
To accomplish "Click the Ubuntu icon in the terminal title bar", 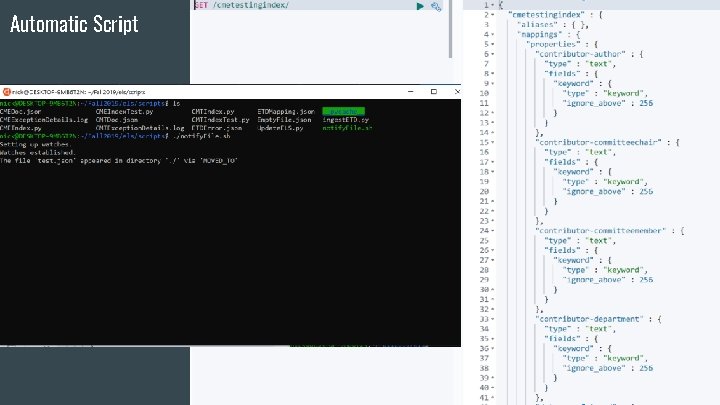I will [6, 92].
